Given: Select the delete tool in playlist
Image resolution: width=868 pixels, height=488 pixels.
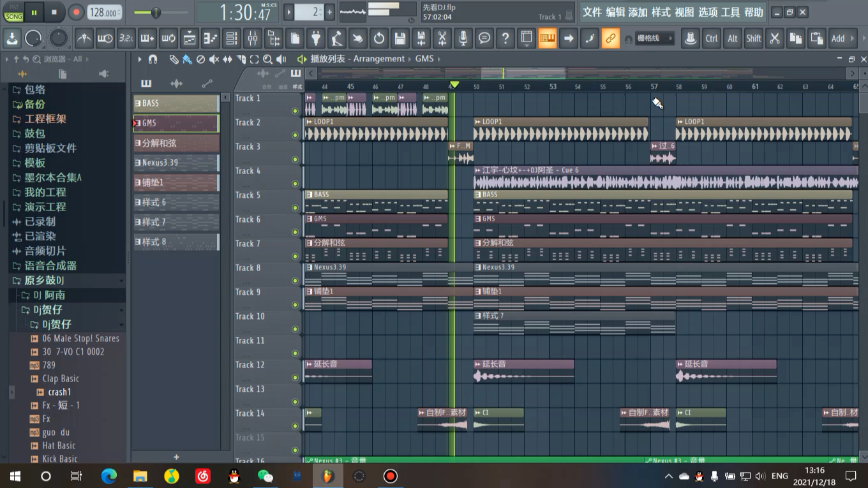Looking at the screenshot, I should (200, 59).
